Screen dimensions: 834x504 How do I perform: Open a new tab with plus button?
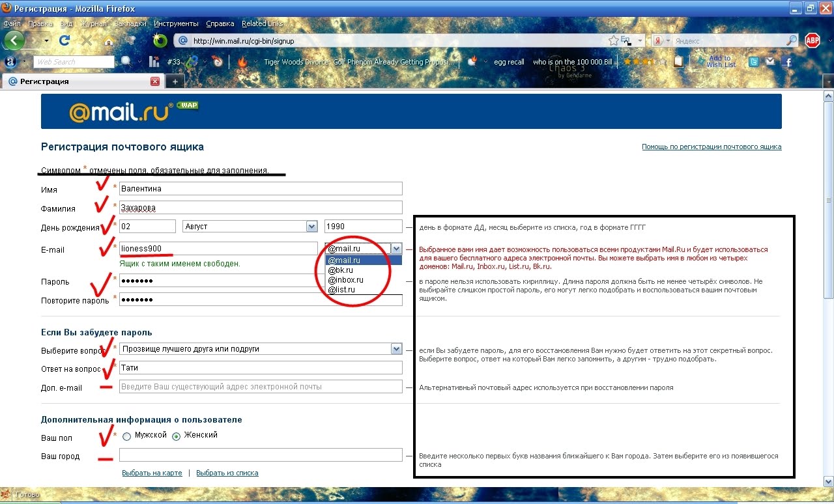tap(175, 81)
